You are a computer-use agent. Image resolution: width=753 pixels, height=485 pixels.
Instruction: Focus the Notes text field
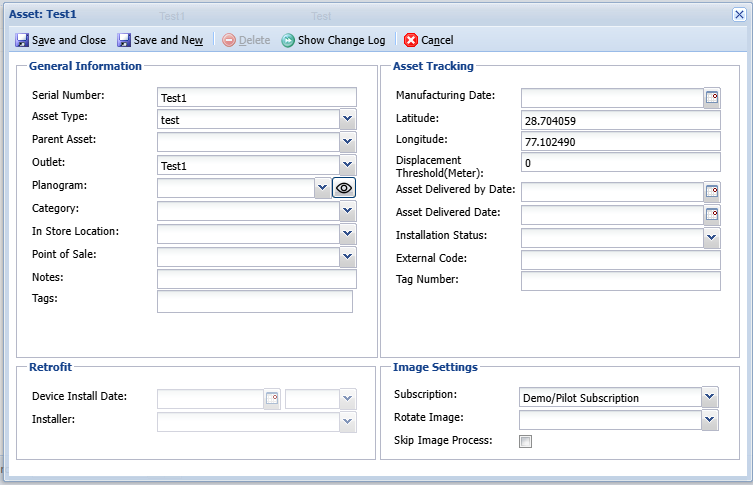click(x=256, y=279)
